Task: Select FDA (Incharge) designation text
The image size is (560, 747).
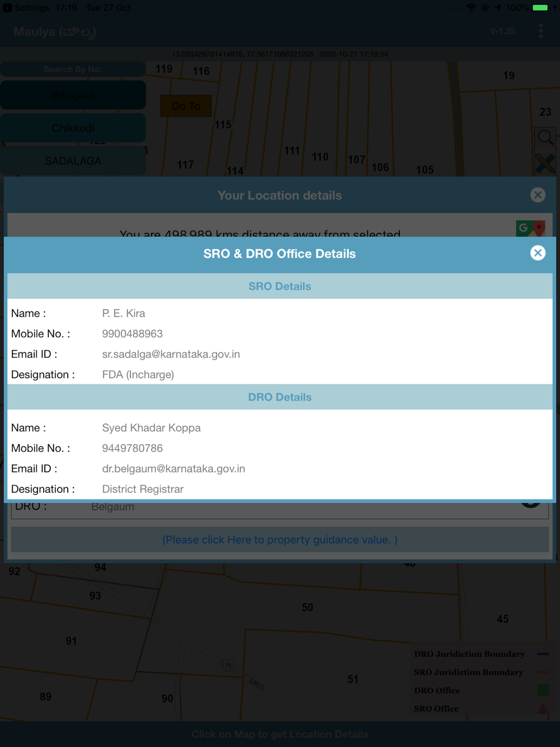Action: pyautogui.click(x=138, y=375)
